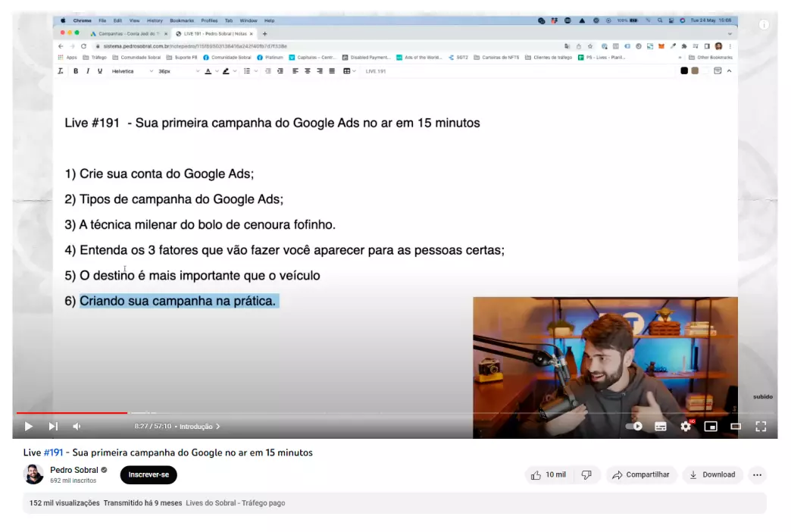Open the Chrome profile avatar
Viewport: 791px width, 532px height.
718,46
